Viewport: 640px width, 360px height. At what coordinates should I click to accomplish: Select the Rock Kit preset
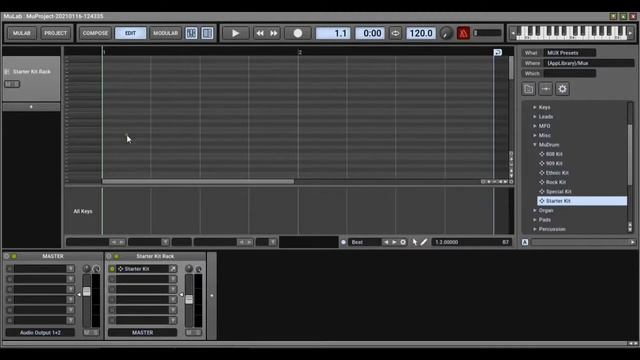(556, 182)
